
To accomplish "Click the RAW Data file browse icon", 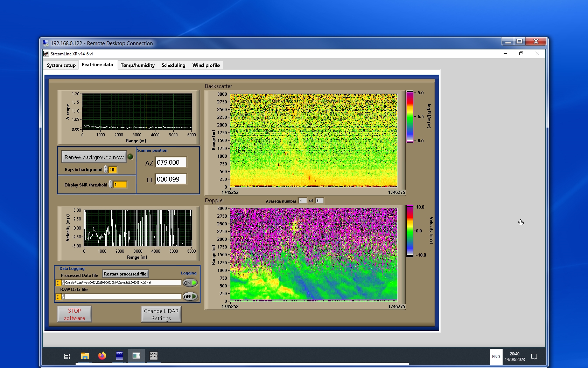I will [x=63, y=297].
